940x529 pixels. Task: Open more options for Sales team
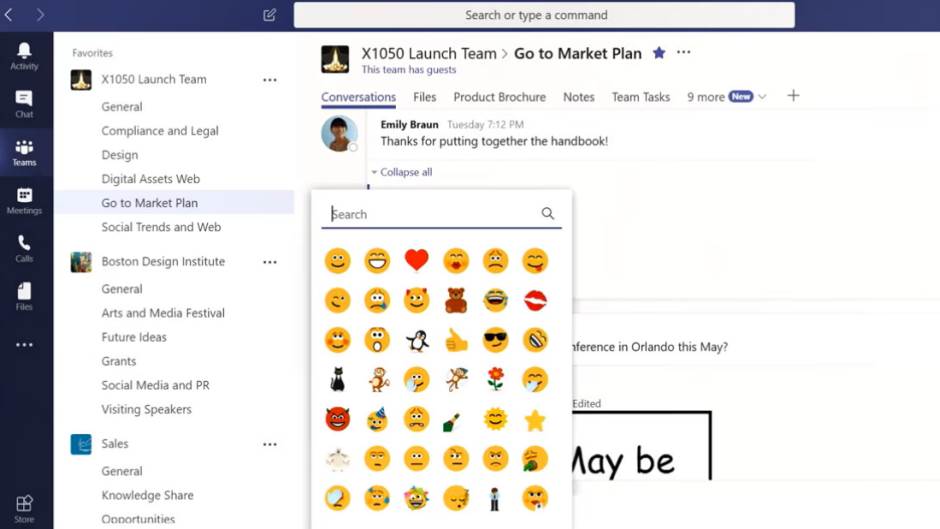(269, 444)
